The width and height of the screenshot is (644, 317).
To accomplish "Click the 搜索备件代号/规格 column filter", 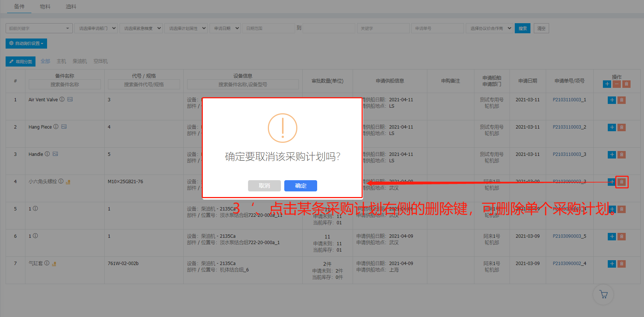I will [x=144, y=84].
